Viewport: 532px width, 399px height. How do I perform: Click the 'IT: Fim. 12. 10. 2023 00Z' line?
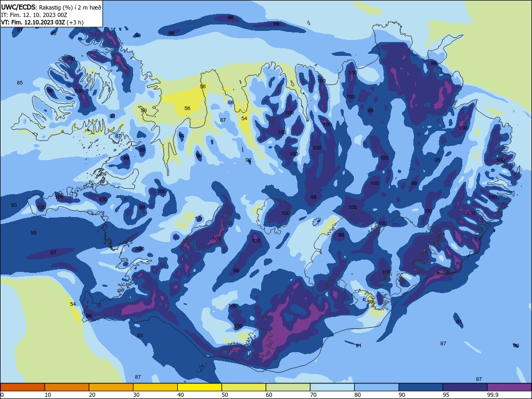coord(34,15)
